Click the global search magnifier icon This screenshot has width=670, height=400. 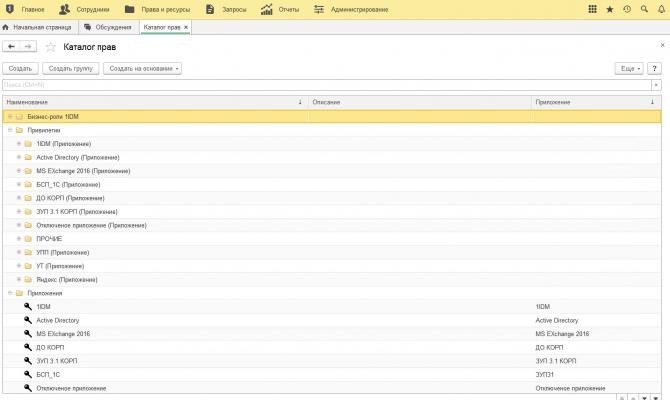point(644,9)
